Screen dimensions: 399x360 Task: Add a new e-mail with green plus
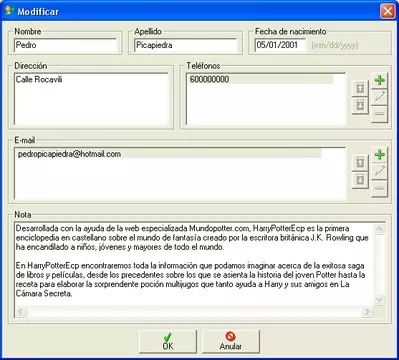(379, 155)
